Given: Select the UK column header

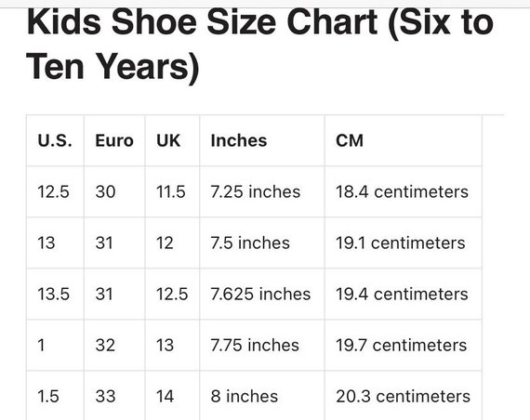Looking at the screenshot, I should coord(172,140).
